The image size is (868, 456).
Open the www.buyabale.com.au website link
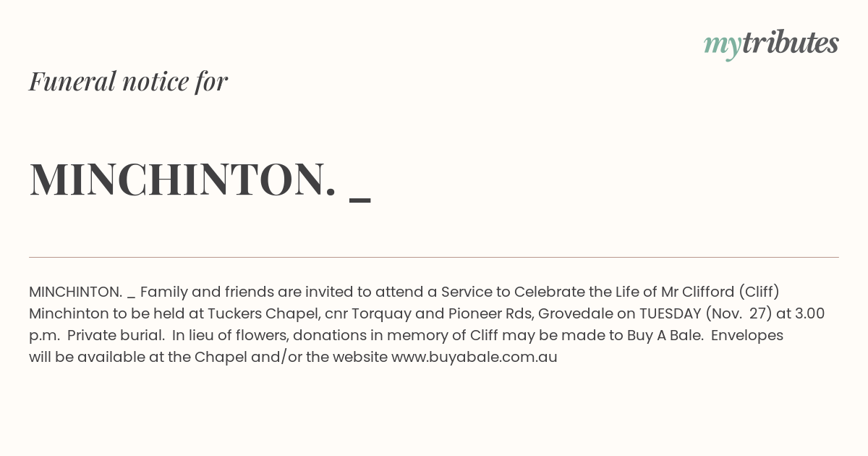coord(475,358)
